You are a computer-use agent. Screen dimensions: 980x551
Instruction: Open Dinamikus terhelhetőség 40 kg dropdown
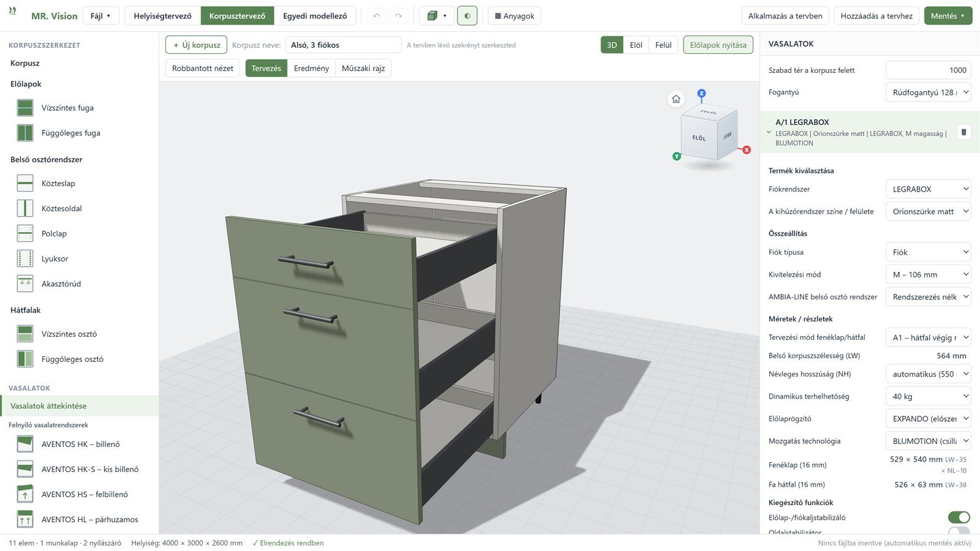click(x=929, y=396)
